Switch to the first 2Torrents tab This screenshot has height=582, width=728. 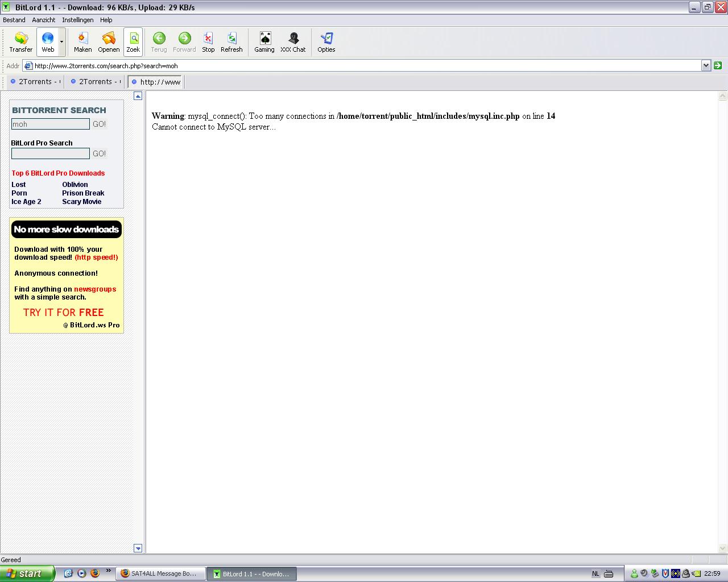click(x=36, y=82)
